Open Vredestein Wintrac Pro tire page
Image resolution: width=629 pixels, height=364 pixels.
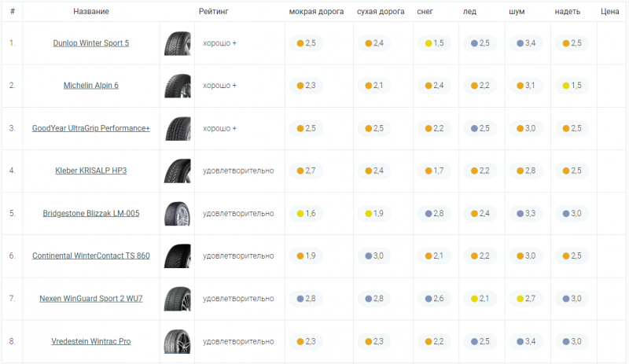coord(91,341)
